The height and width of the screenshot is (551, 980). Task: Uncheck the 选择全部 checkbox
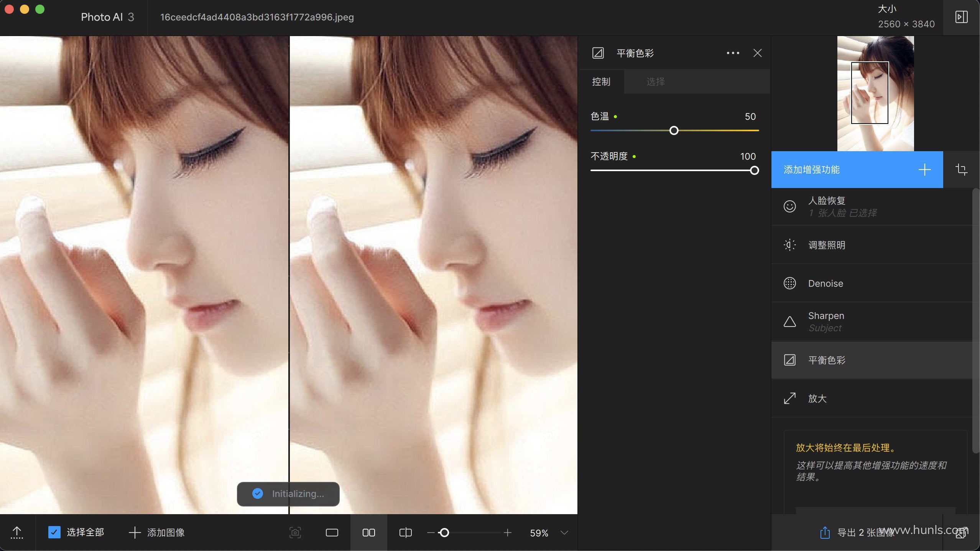[54, 532]
